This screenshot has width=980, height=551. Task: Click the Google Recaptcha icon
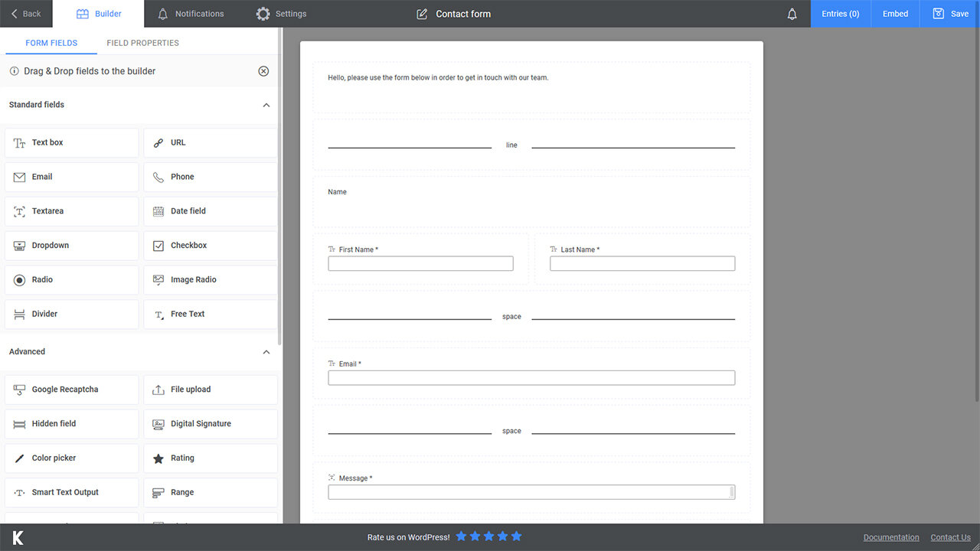[20, 390]
